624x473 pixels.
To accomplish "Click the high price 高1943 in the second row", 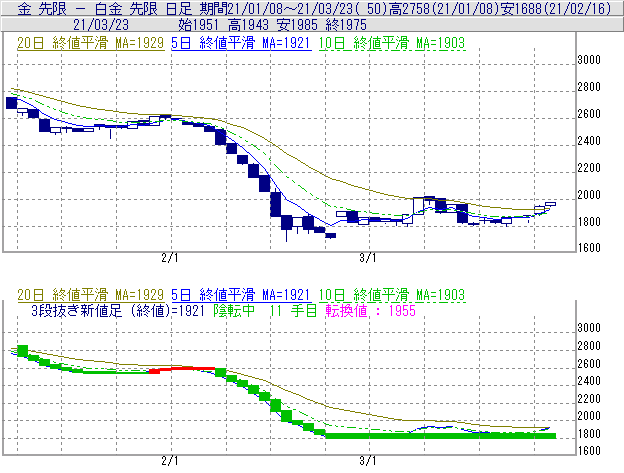I will pyautogui.click(x=248, y=25).
